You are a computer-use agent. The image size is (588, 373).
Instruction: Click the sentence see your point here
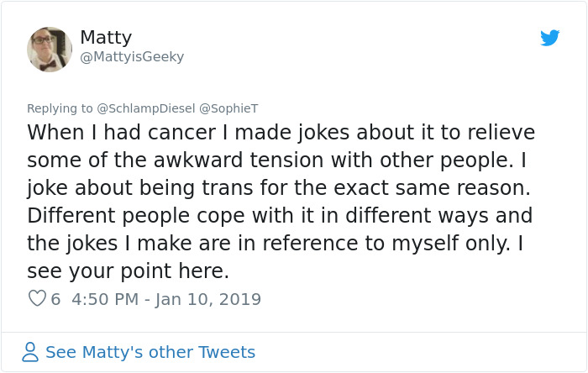[x=128, y=271]
